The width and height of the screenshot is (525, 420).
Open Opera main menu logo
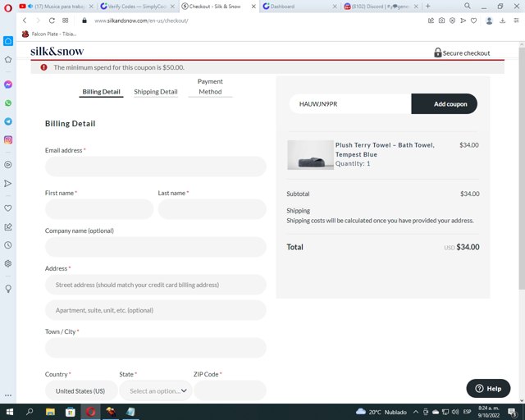[8, 7]
